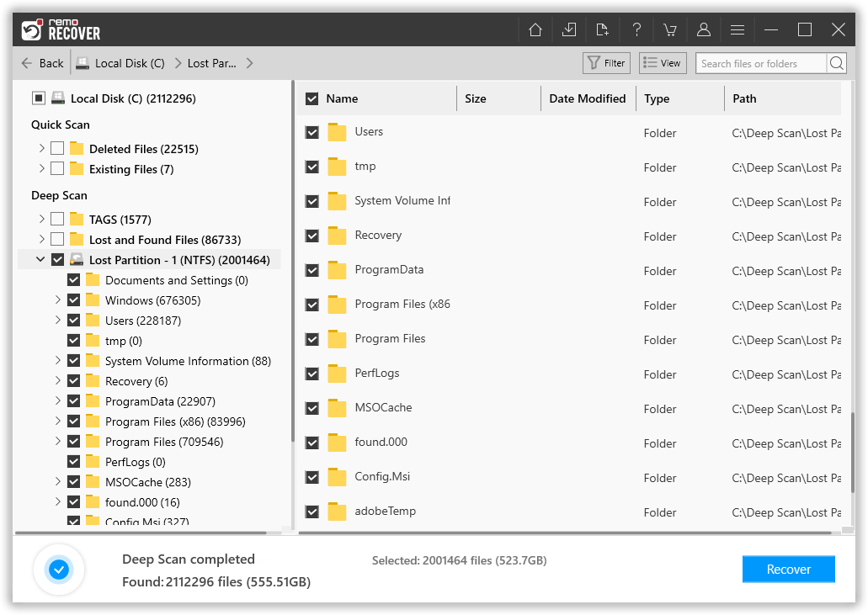Uncheck the Users row checkbox in file list
Screen dimensions: 868x615
[312, 133]
